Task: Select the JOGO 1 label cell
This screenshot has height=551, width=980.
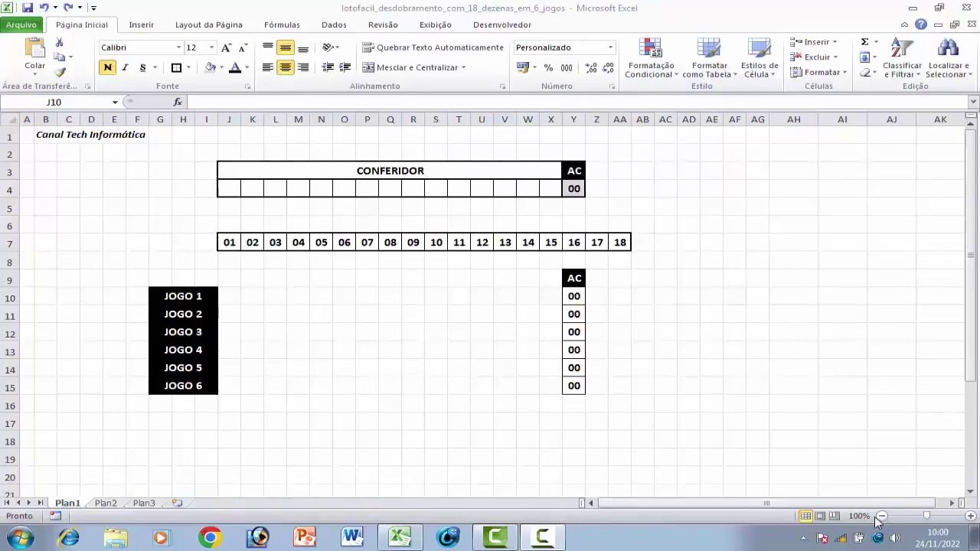Action: coord(183,296)
